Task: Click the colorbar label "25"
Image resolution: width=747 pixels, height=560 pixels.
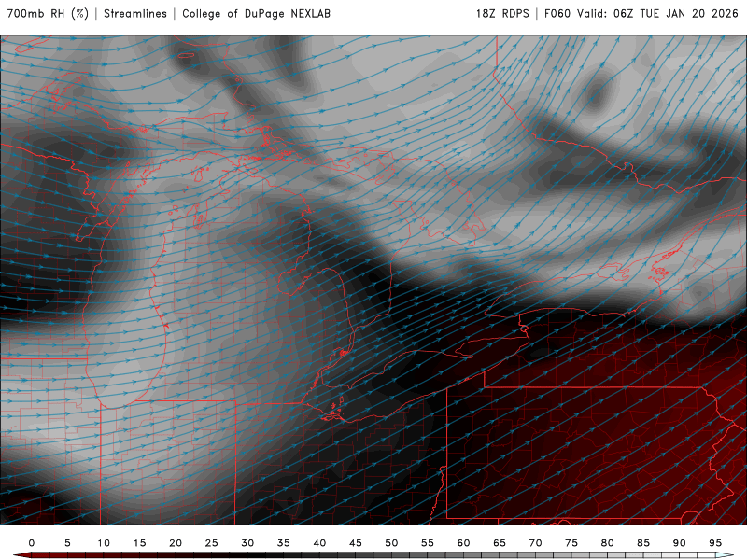Action: pos(212,543)
